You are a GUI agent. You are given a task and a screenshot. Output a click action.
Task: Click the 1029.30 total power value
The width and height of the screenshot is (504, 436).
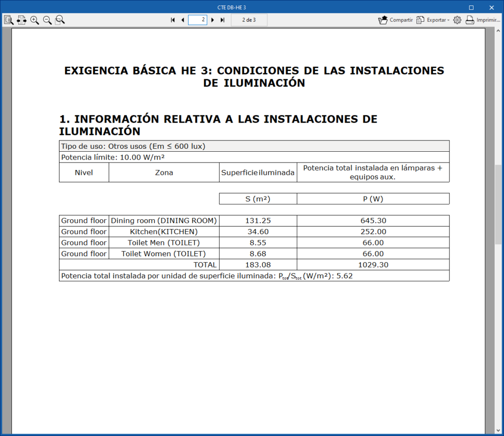click(373, 265)
